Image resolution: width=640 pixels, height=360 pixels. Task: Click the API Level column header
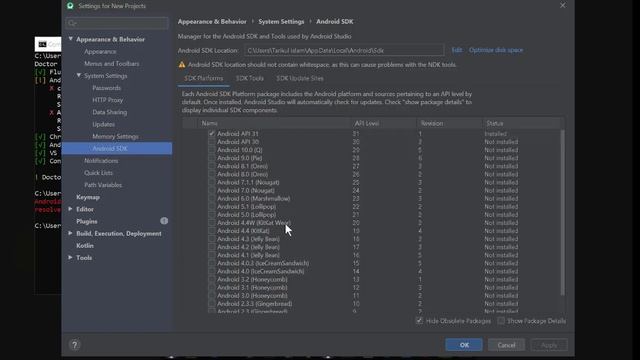[384, 123]
